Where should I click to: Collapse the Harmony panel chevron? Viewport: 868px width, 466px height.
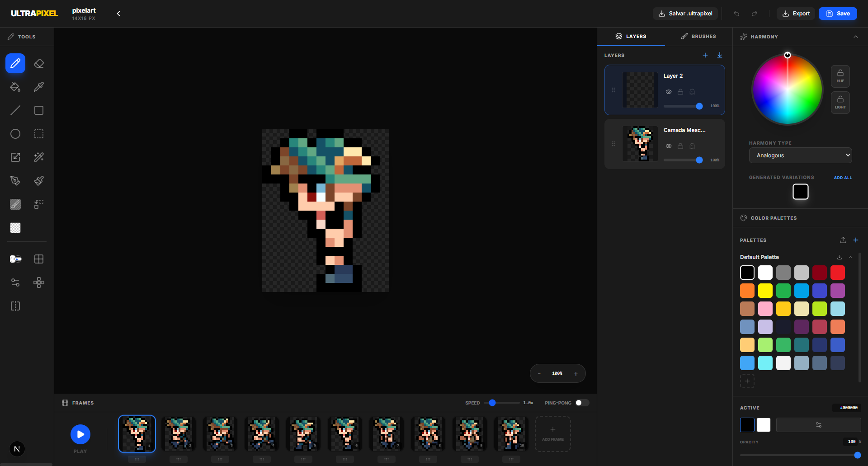tap(856, 37)
